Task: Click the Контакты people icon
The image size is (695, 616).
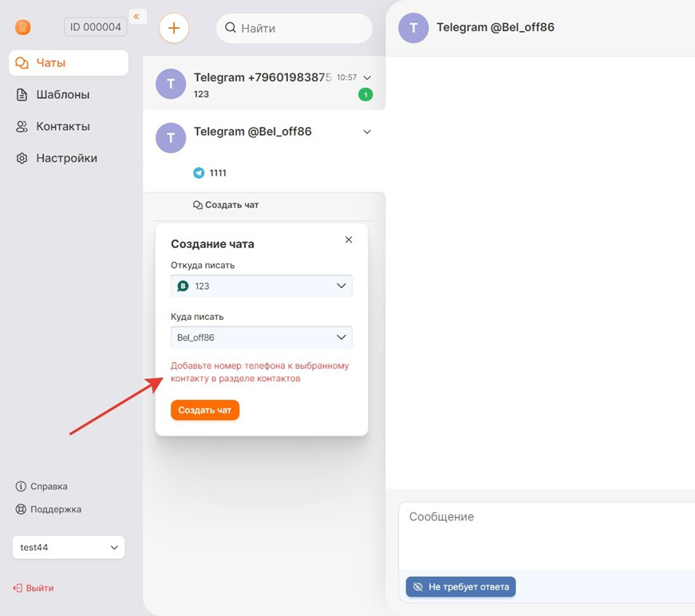Action: pos(22,127)
